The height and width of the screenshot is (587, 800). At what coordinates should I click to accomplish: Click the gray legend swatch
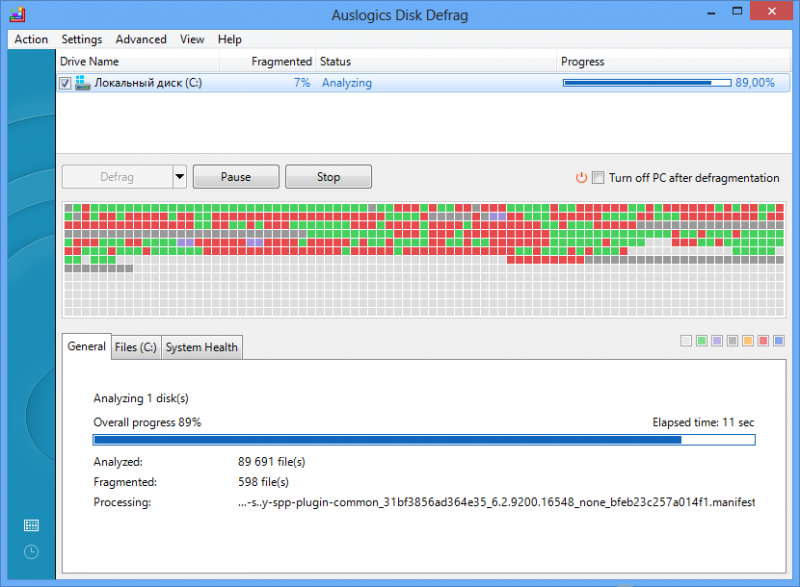732,341
